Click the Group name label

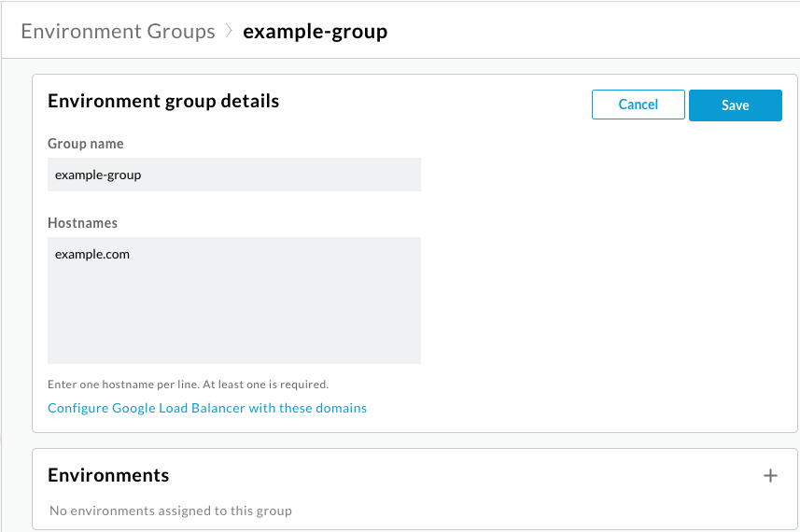tap(86, 144)
